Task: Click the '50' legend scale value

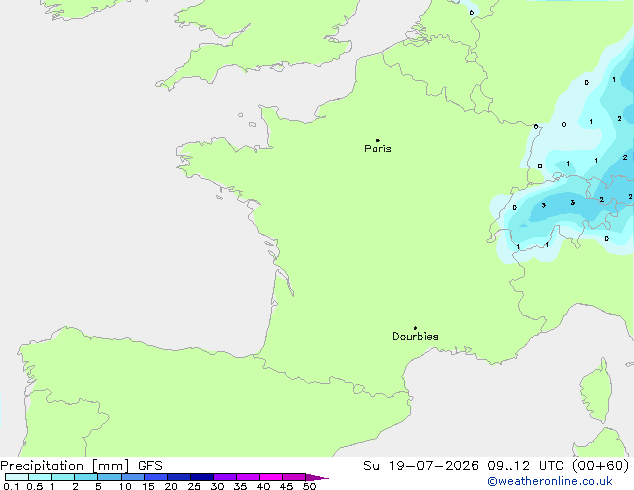Action: 309,486
